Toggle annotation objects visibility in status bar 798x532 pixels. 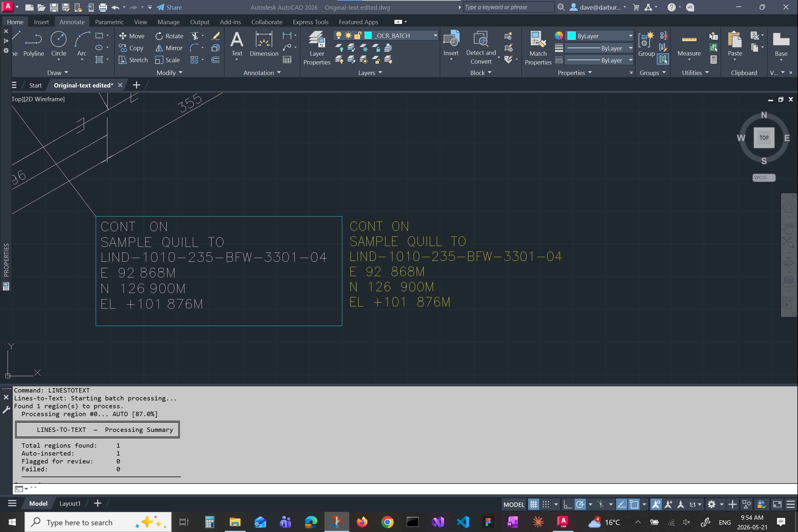(656, 505)
